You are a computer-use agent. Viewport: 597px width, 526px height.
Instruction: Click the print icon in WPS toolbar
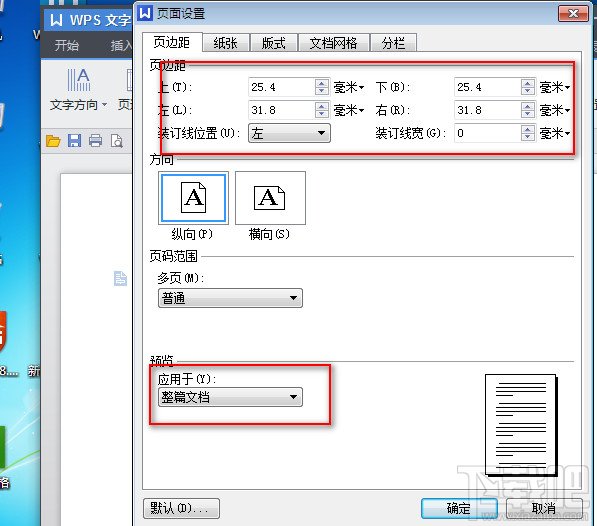(x=95, y=141)
